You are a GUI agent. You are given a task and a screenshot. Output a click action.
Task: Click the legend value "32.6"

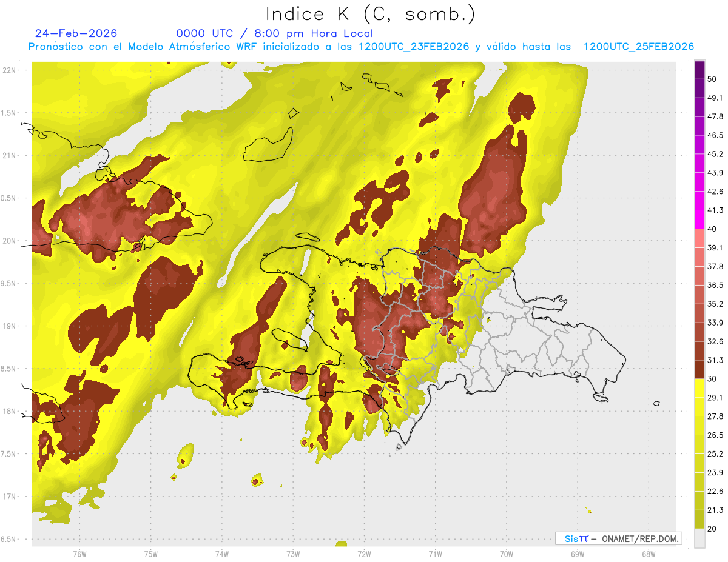715,342
